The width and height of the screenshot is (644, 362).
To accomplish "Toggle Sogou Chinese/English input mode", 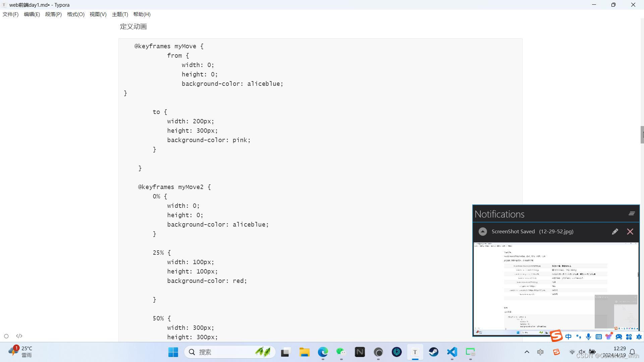I will point(568,337).
